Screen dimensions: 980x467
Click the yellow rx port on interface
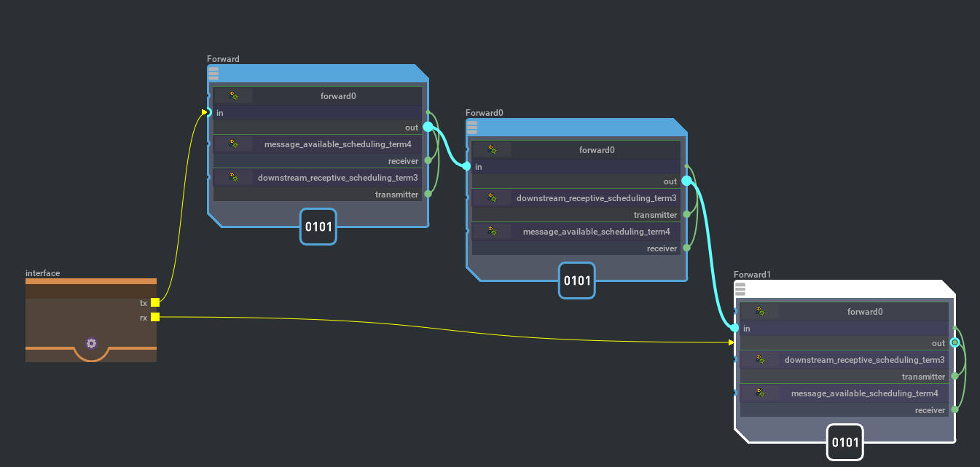[155, 317]
